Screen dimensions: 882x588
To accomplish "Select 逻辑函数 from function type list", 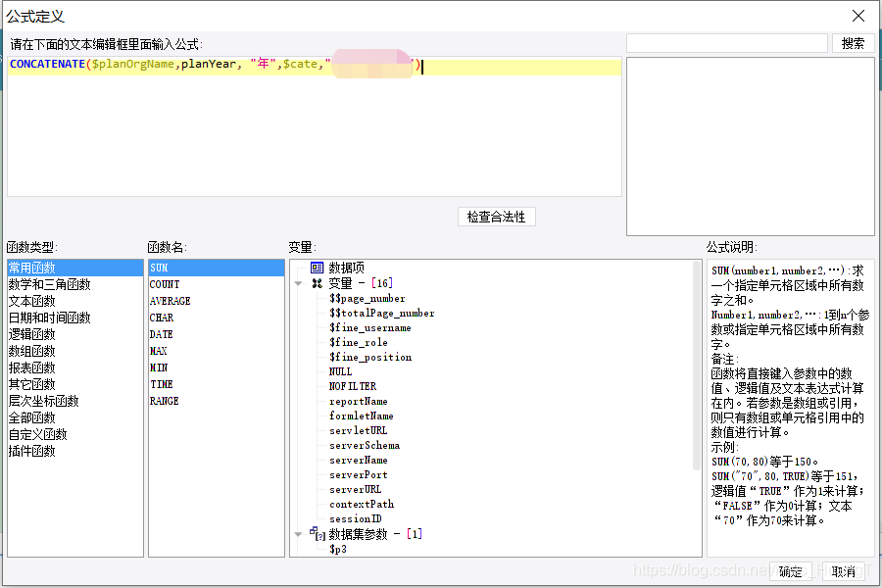I will 32,334.
